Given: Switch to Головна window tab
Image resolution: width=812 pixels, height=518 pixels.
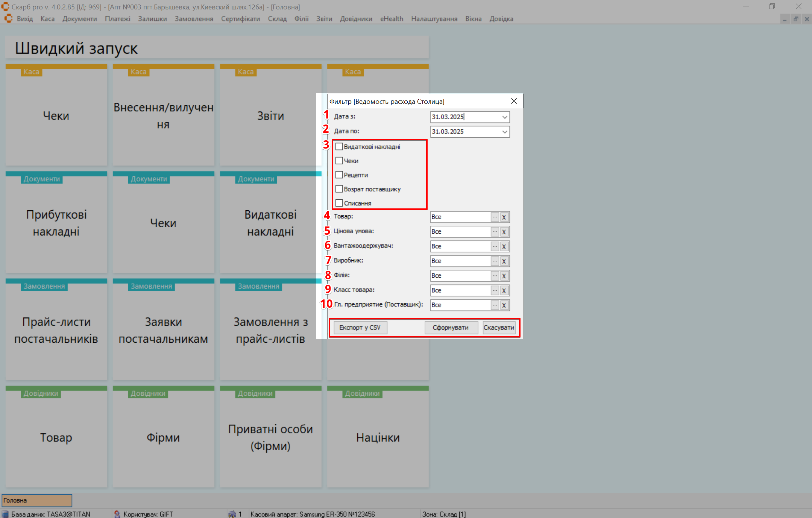Looking at the screenshot, I should pos(37,501).
